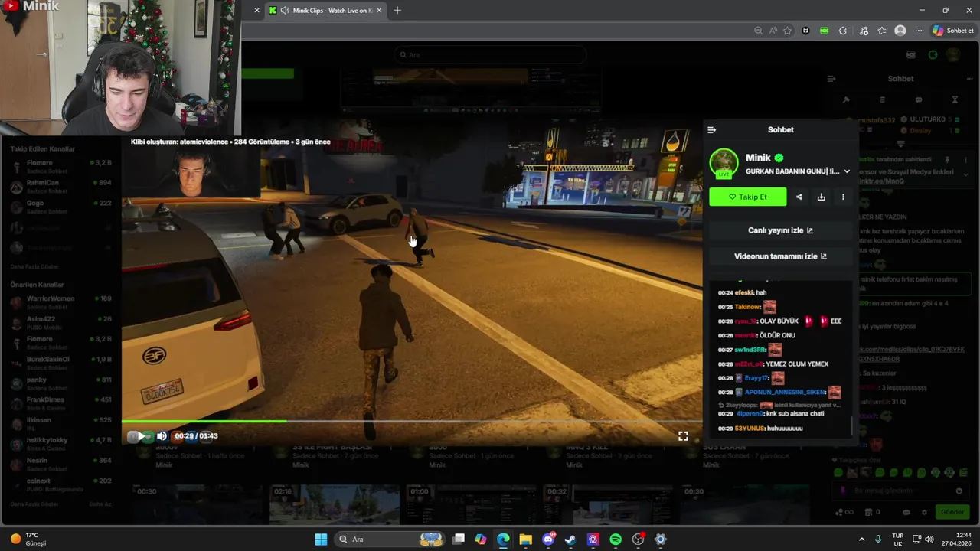The image size is (980, 551).
Task: Open browser Settings and more menu
Action: coord(919,31)
